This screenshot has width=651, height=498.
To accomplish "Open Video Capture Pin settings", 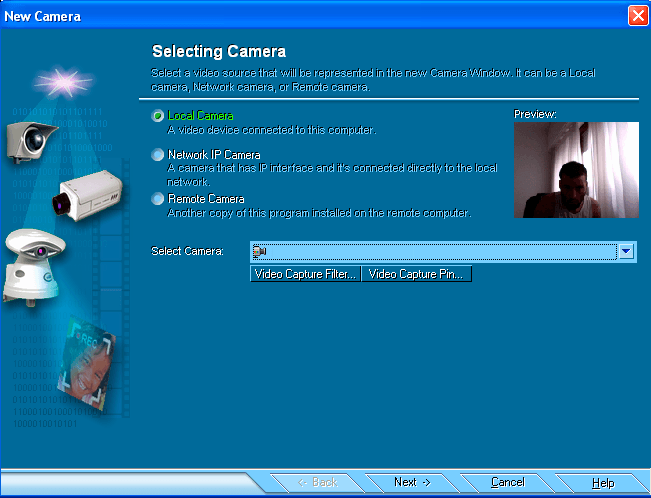I will pyautogui.click(x=416, y=274).
